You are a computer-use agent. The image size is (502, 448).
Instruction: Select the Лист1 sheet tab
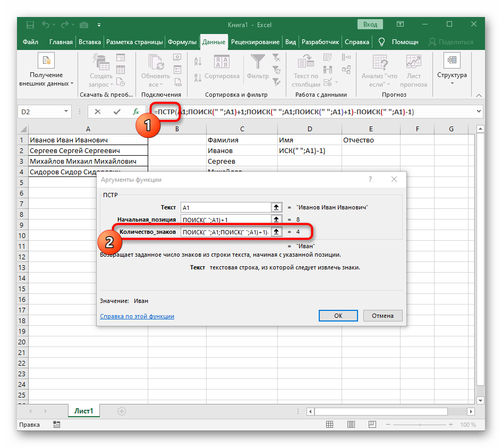pos(84,411)
